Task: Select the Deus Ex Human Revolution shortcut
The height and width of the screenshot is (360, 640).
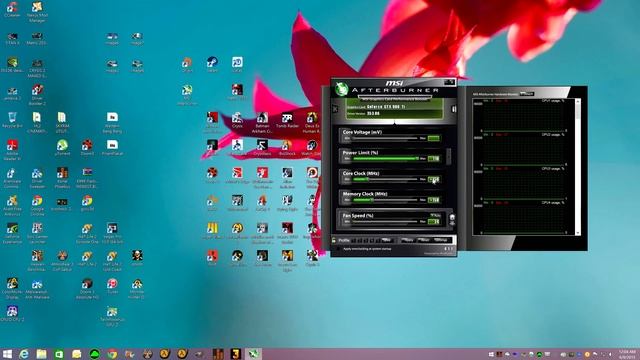Action: (312, 122)
